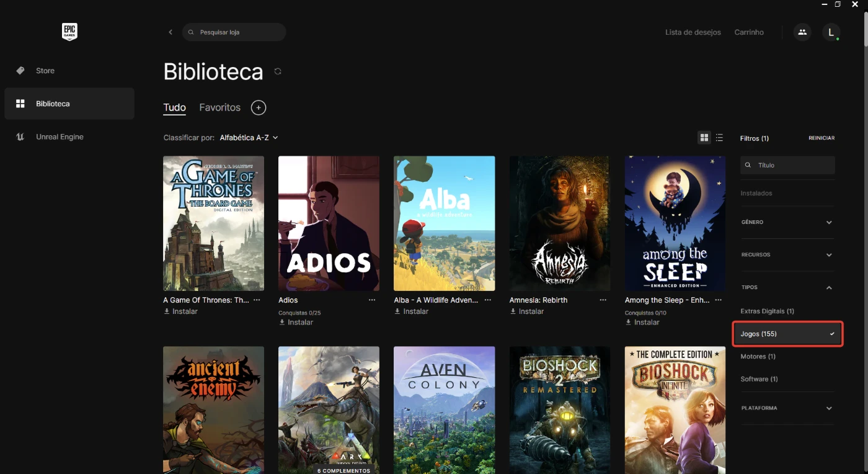
Task: Collapse the TIPOS filter section
Action: (787, 287)
